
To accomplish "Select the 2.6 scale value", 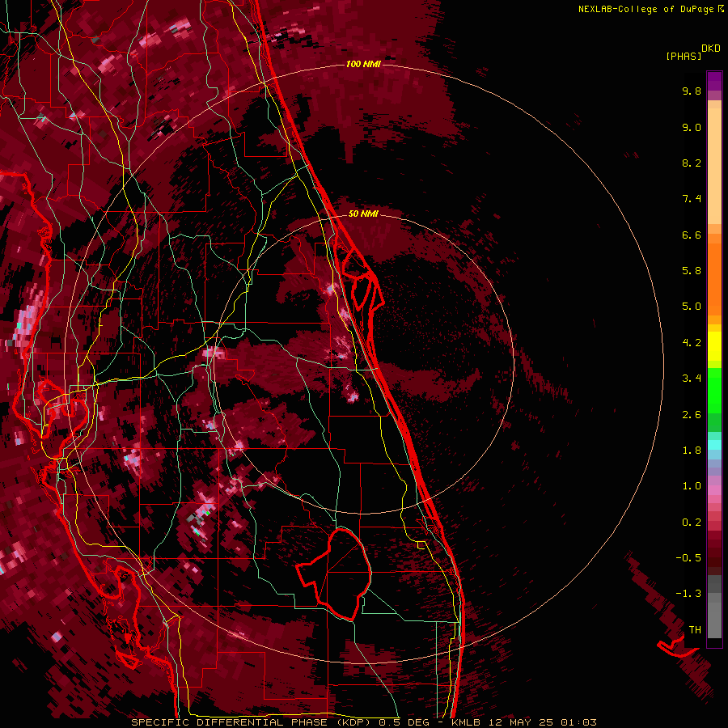I will coord(692,415).
